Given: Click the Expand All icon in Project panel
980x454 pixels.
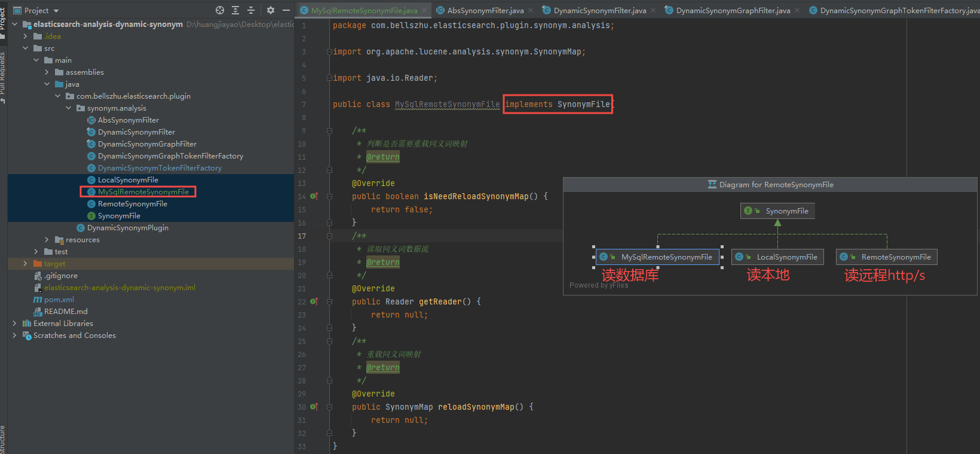Looking at the screenshot, I should coord(235,10).
